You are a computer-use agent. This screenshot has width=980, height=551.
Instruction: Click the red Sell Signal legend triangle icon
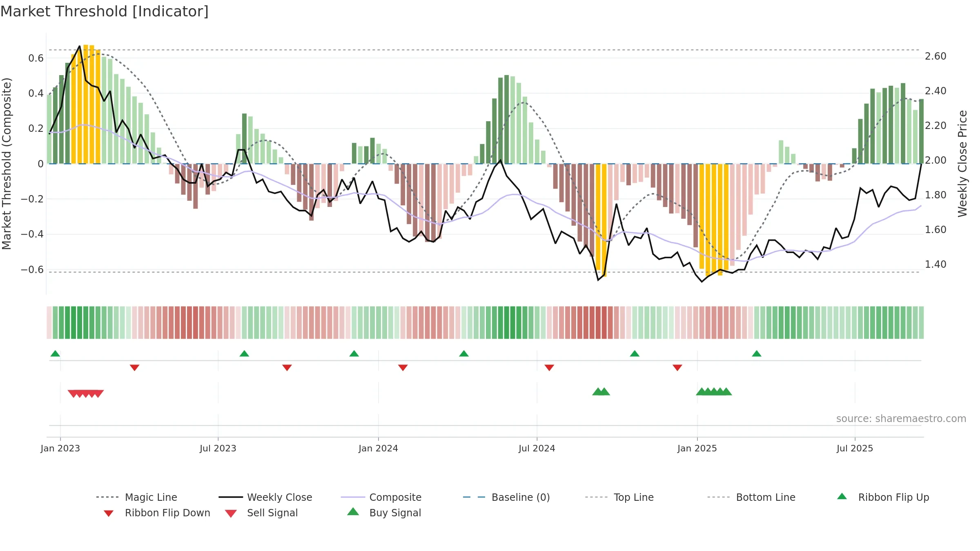coord(231,513)
